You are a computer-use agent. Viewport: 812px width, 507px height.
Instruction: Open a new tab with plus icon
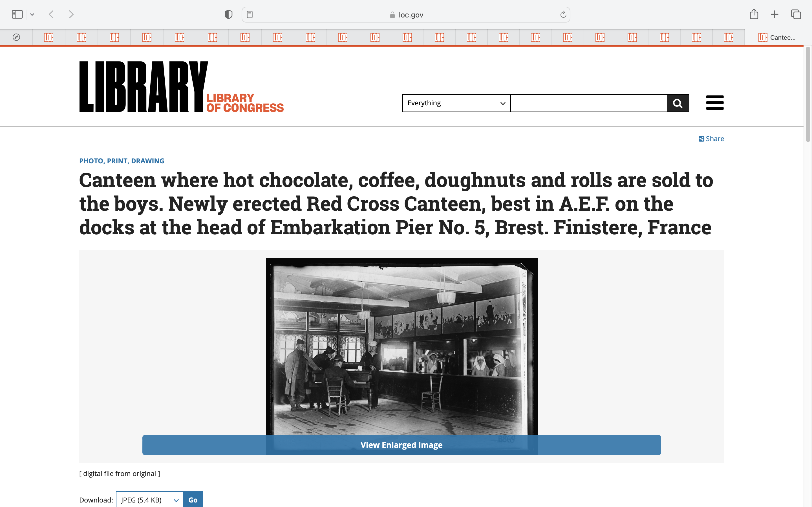pyautogui.click(x=775, y=14)
